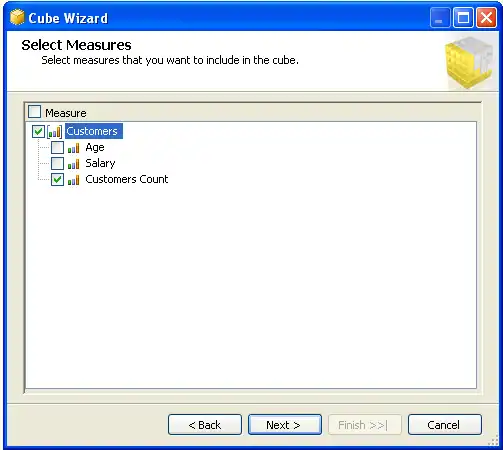The height and width of the screenshot is (450, 503).
Task: Go to previous step with Back button
Action: (205, 425)
